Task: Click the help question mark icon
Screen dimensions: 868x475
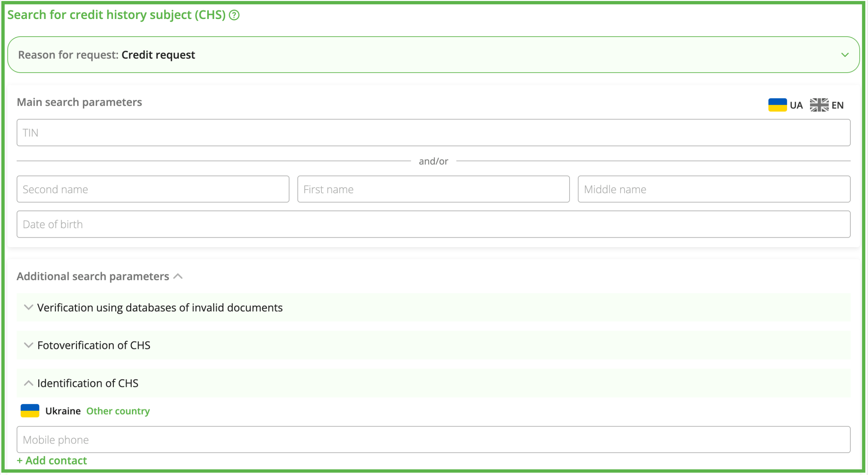Action: point(234,15)
